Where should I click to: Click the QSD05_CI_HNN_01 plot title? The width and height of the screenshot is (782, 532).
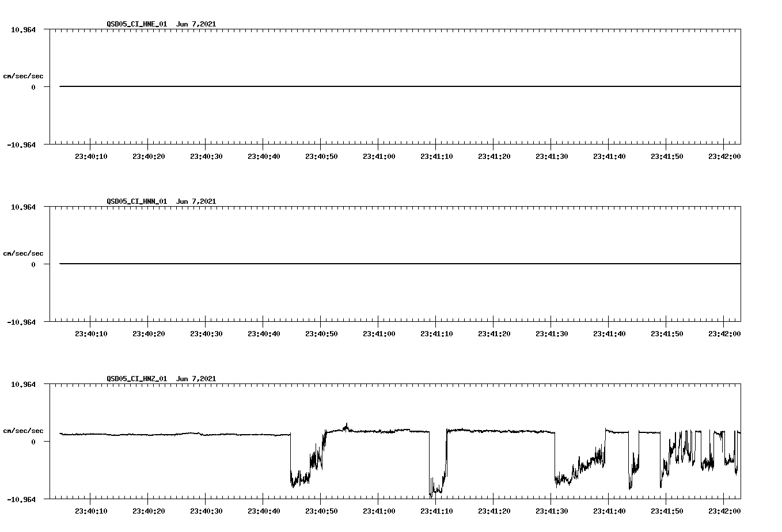point(161,202)
